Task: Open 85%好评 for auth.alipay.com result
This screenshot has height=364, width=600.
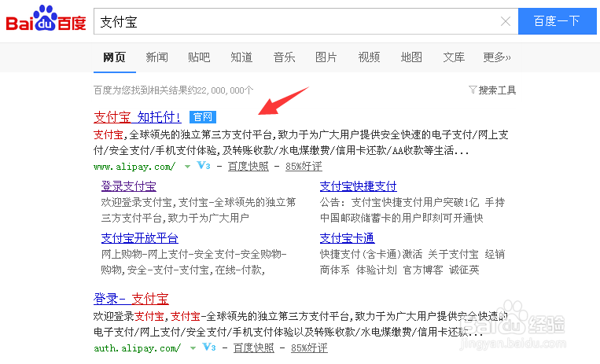Action: (309, 348)
